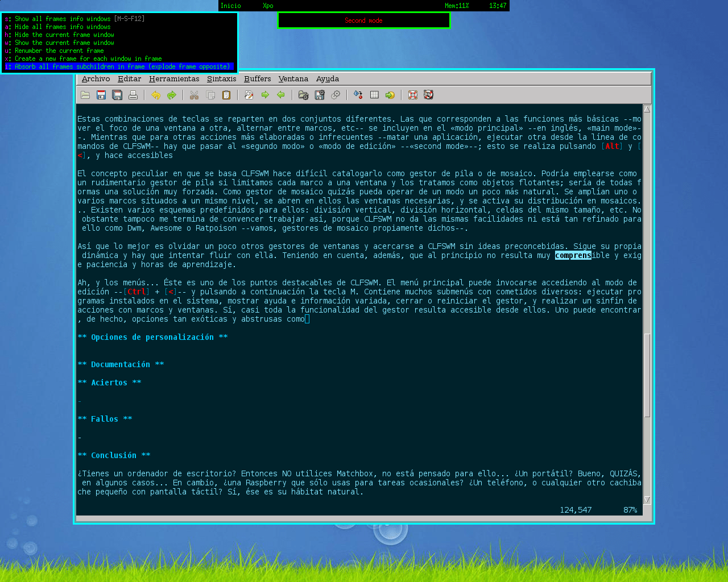Image resolution: width=728 pixels, height=582 pixels.
Task: Jump to tag with the yellow arrow icon
Action: click(x=390, y=95)
